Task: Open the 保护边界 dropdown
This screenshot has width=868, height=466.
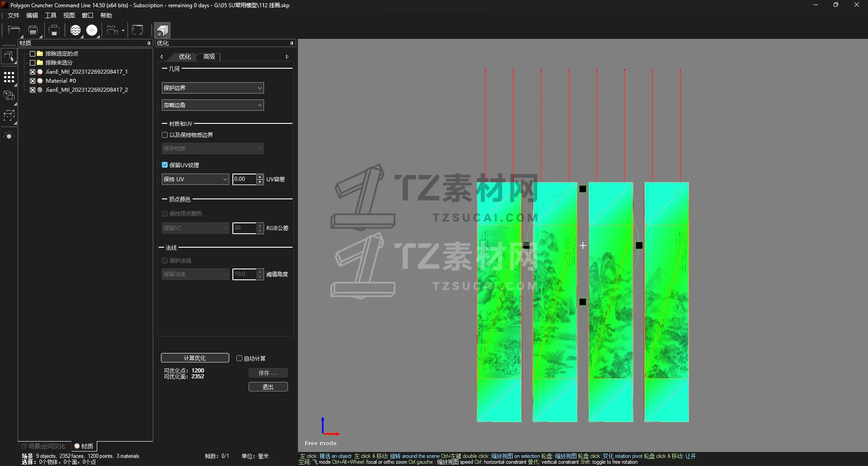Action: pos(212,88)
